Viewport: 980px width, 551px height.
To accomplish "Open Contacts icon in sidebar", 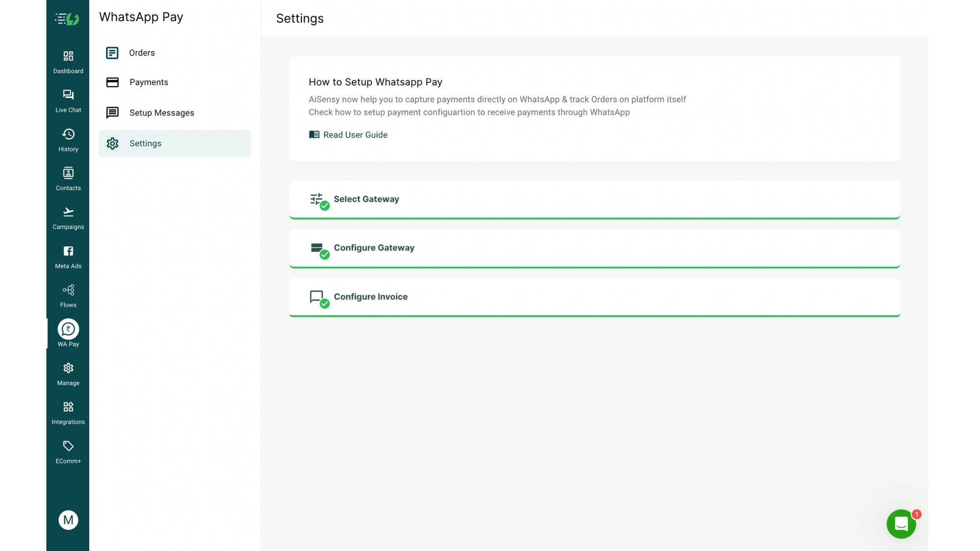I will (68, 173).
